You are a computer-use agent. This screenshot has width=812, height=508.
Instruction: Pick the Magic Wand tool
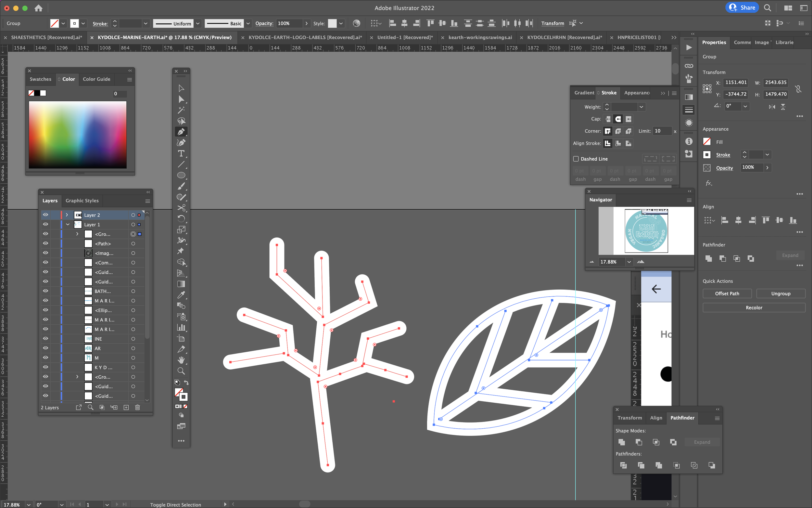pyautogui.click(x=181, y=110)
